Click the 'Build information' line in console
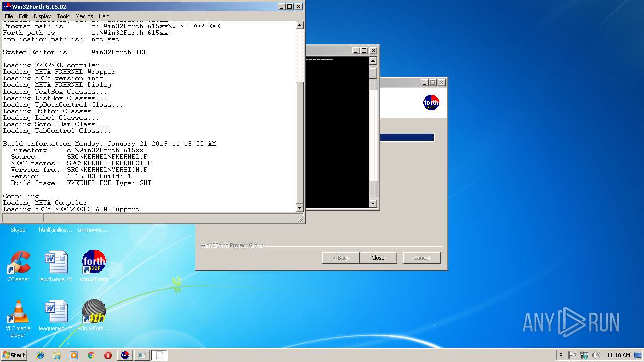The image size is (644, 362). (x=109, y=144)
